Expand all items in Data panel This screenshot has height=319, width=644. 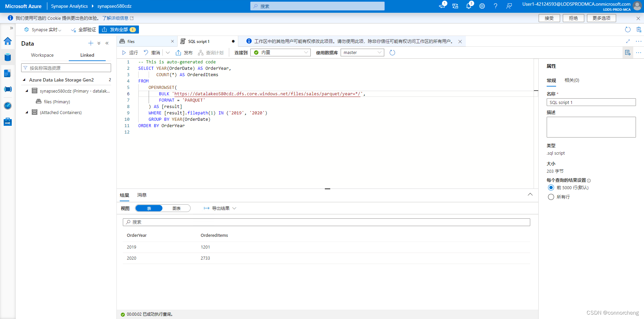pyautogui.click(x=99, y=43)
